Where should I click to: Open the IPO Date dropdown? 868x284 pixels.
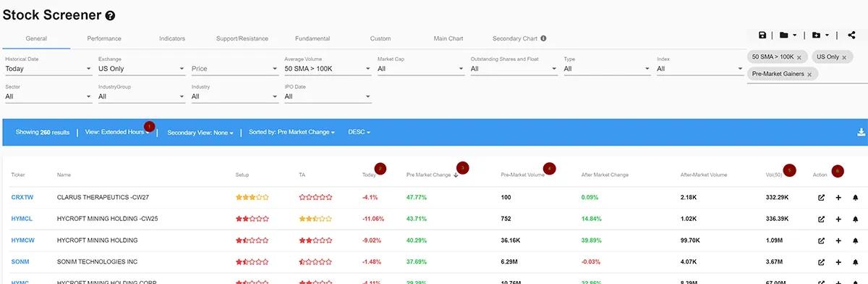328,96
